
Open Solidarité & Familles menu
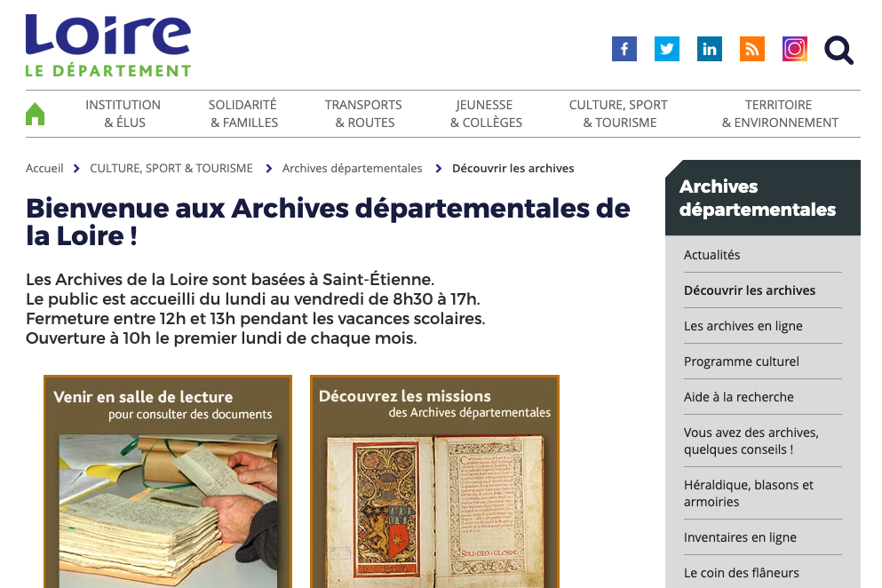coord(243,114)
